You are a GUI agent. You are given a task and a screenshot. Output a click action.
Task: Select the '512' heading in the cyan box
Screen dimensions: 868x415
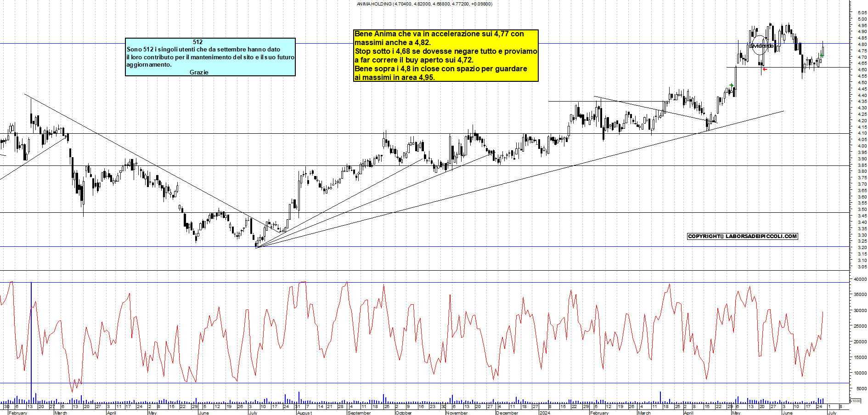click(x=198, y=42)
